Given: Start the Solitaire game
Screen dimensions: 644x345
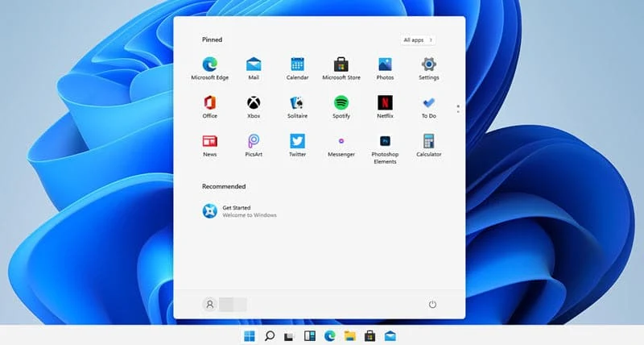Looking at the screenshot, I should click(x=297, y=107).
